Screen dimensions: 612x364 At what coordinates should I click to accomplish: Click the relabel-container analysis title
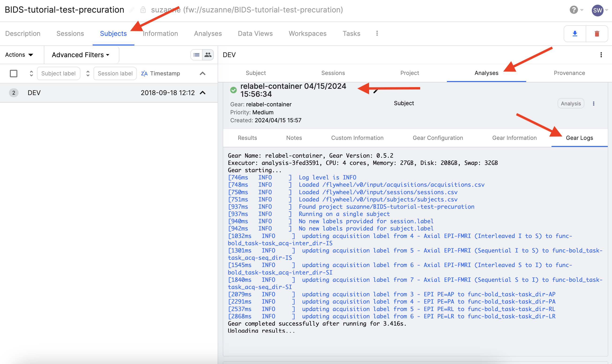[293, 90]
